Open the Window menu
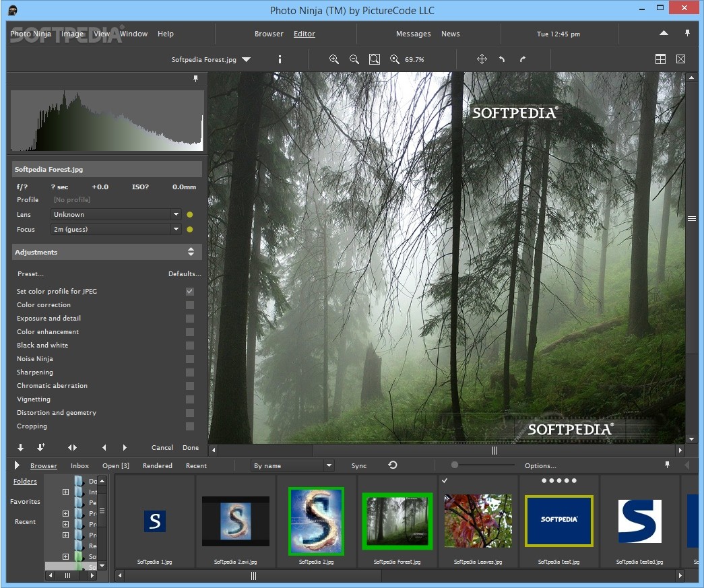Image resolution: width=704 pixels, height=588 pixels. coord(133,34)
